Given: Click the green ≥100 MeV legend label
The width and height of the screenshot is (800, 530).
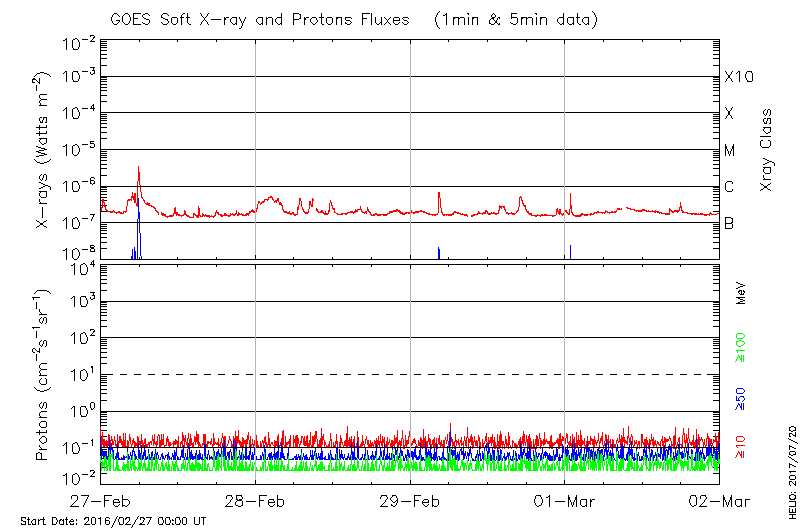Looking at the screenshot, I should pos(741,345).
